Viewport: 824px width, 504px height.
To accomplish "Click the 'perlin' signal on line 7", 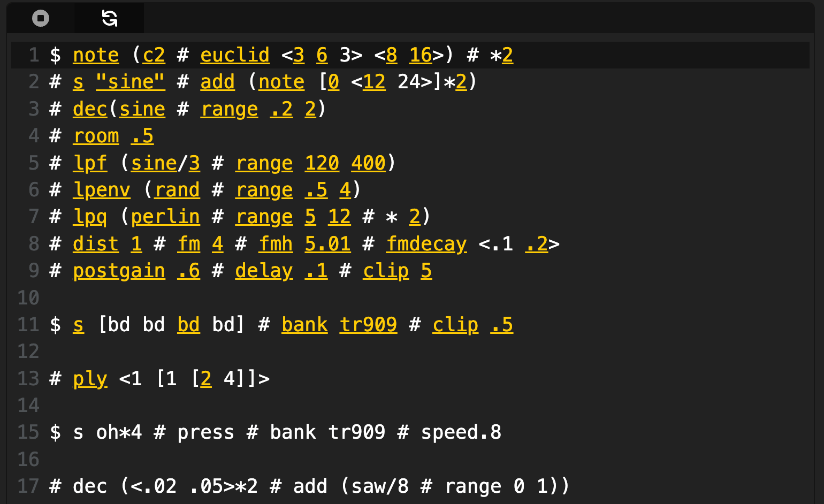I will point(165,217).
